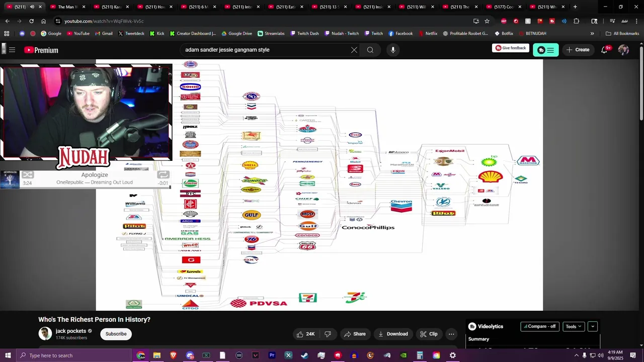Open the Google Drive bookmark

click(x=237, y=34)
